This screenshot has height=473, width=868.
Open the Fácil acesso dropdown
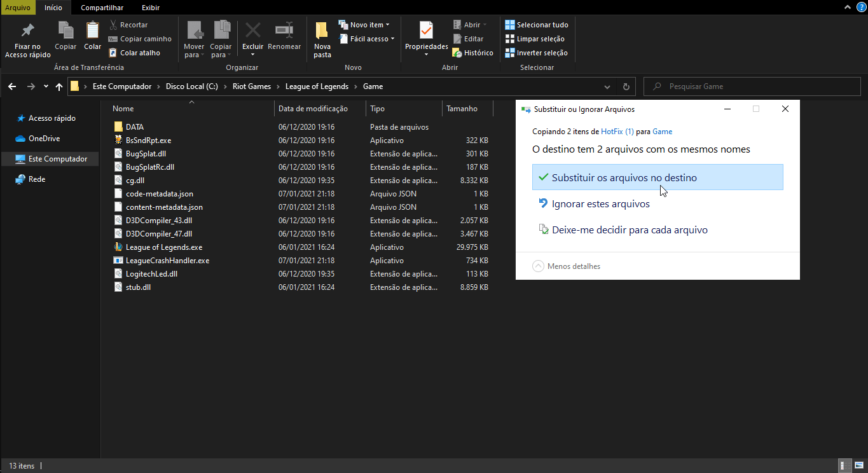(x=366, y=39)
